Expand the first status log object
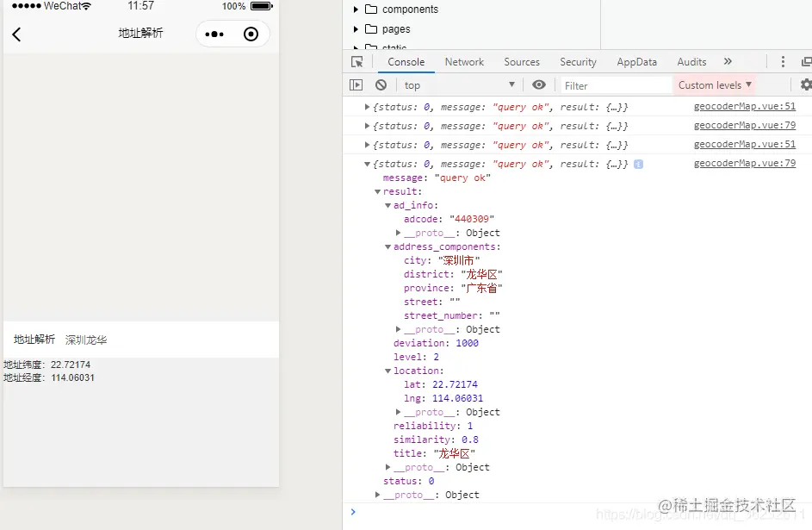 click(x=367, y=107)
